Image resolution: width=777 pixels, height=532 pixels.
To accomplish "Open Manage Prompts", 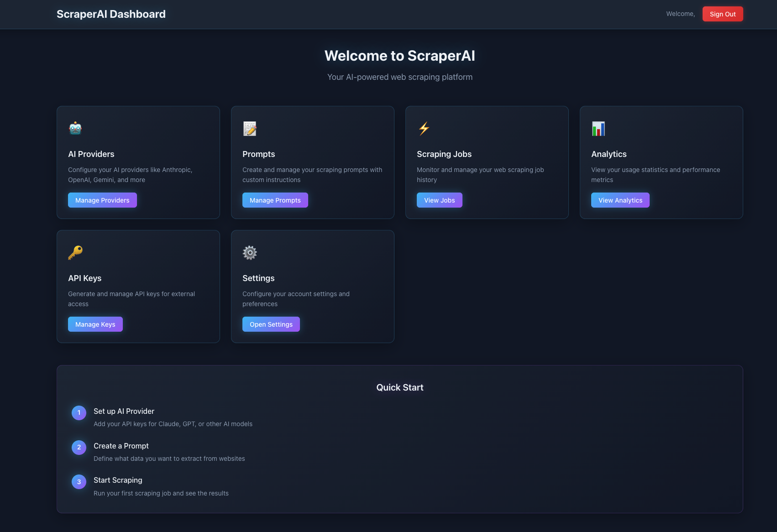I will pyautogui.click(x=275, y=200).
